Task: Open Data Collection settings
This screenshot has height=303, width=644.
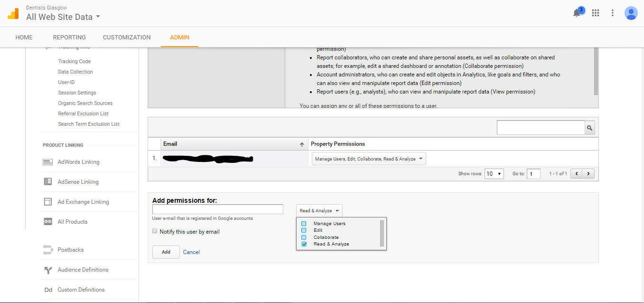Action: click(x=75, y=72)
